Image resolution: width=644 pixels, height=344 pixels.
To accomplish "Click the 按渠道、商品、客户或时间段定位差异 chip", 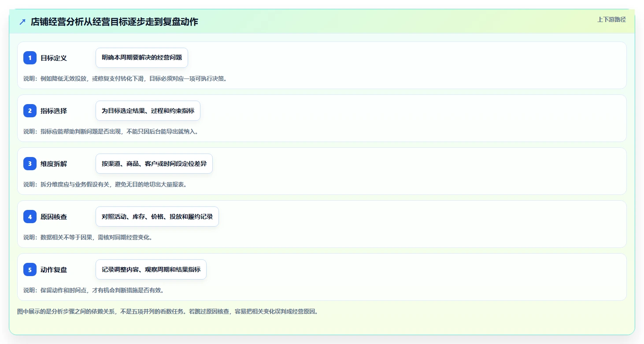I will coord(154,164).
